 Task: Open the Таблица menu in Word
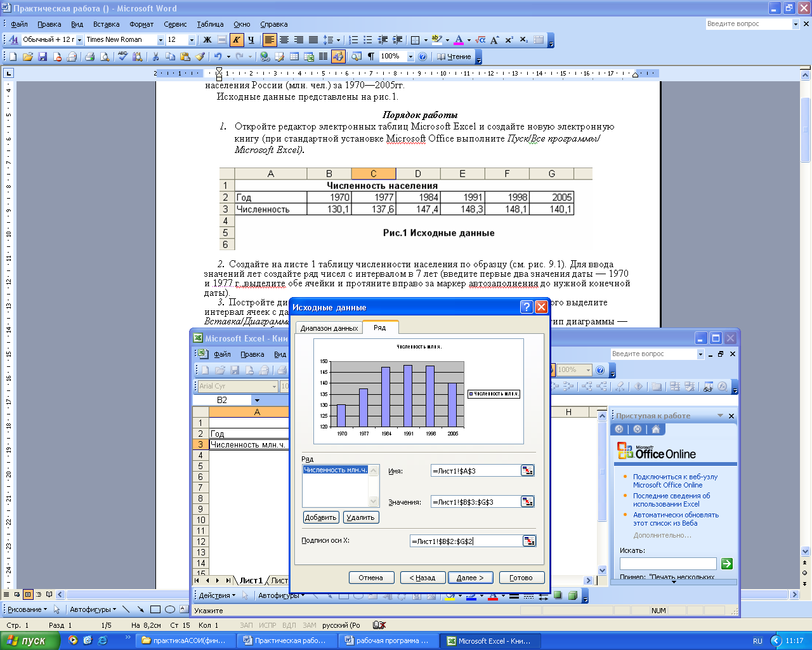[x=210, y=24]
